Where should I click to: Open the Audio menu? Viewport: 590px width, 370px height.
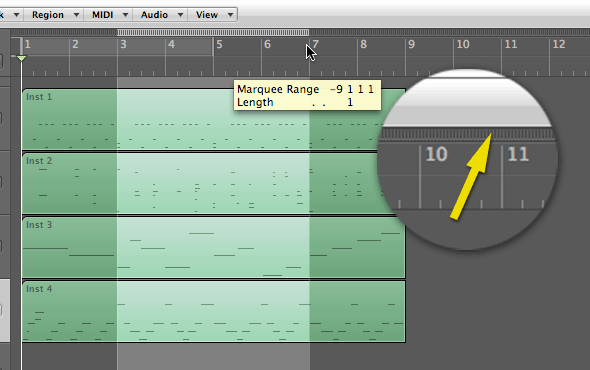[x=160, y=15]
